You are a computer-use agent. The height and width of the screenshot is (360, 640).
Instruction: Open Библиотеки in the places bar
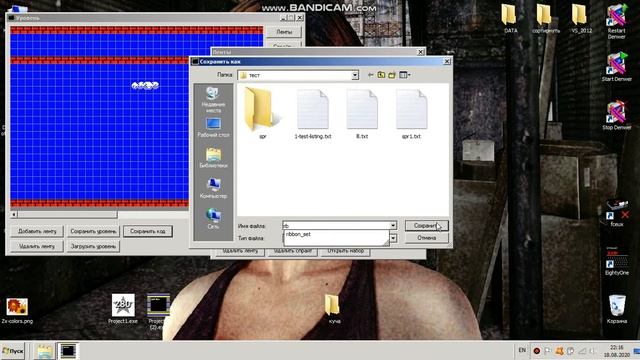coord(213,158)
